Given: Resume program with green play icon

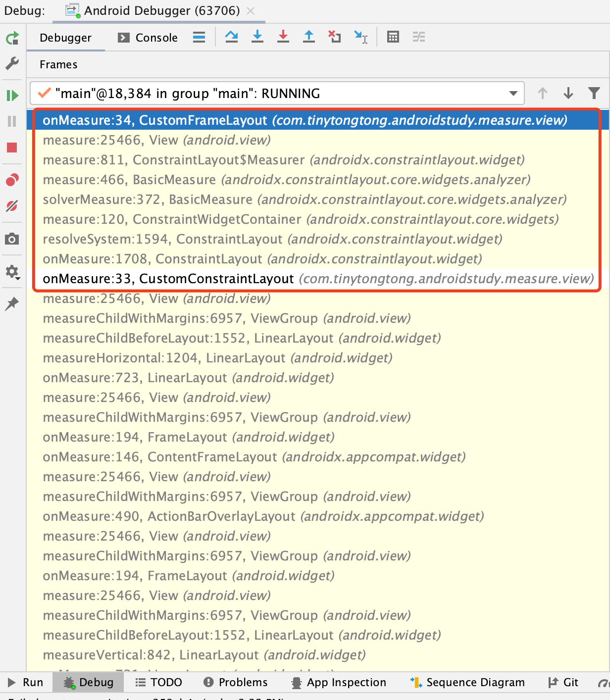Looking at the screenshot, I should click(x=12, y=95).
